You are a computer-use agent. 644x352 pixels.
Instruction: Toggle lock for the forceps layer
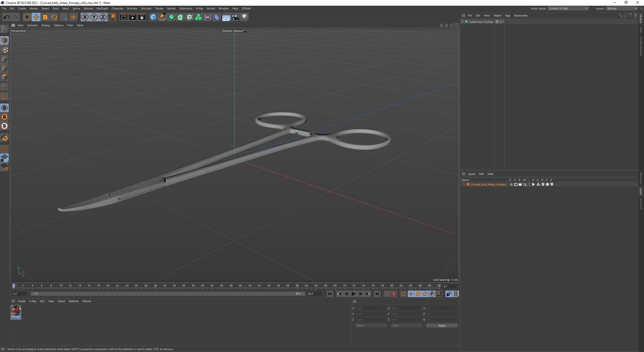[x=529, y=184]
